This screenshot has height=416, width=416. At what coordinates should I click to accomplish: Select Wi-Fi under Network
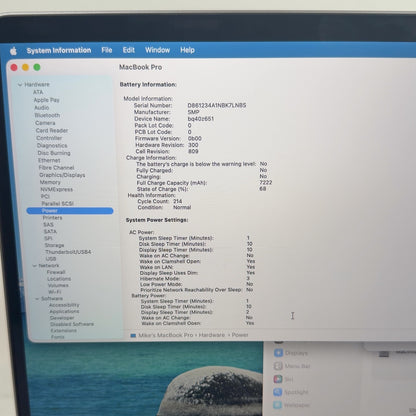pos(55,292)
